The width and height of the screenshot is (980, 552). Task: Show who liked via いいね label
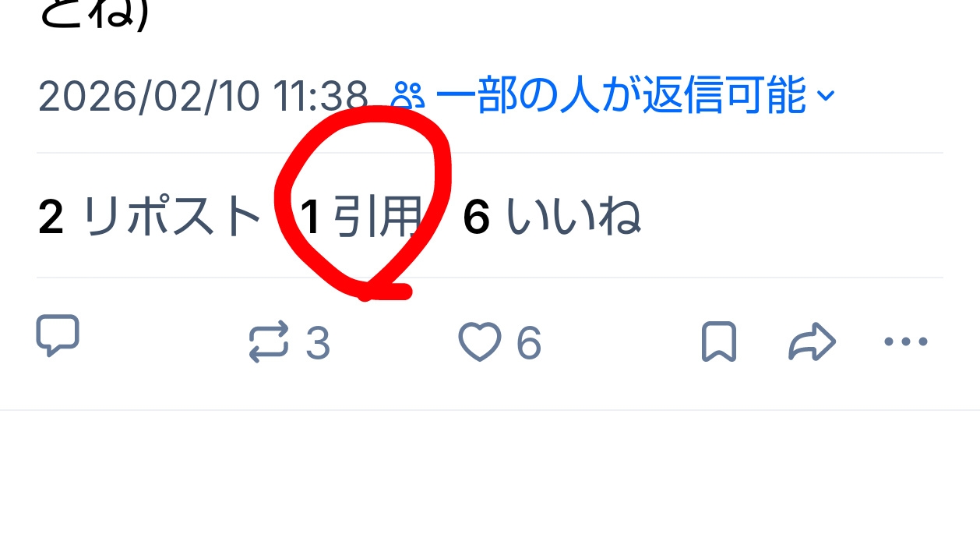[x=573, y=217]
